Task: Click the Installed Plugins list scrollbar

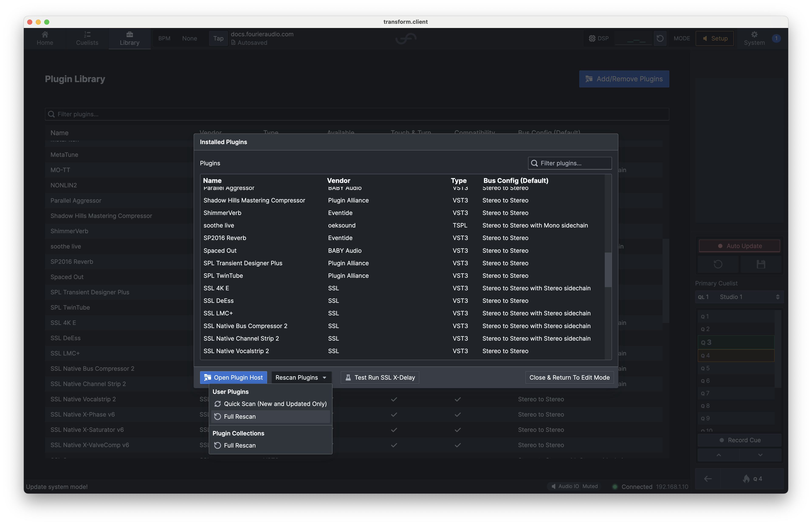Action: 608,270
